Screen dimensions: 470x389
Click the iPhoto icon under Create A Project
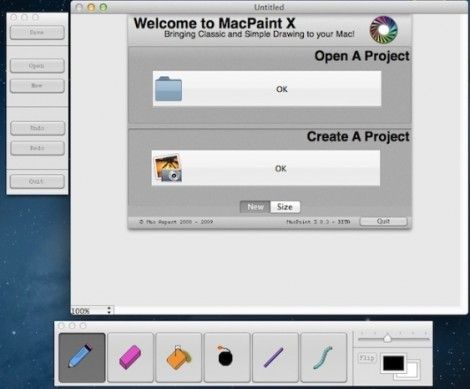tap(168, 168)
